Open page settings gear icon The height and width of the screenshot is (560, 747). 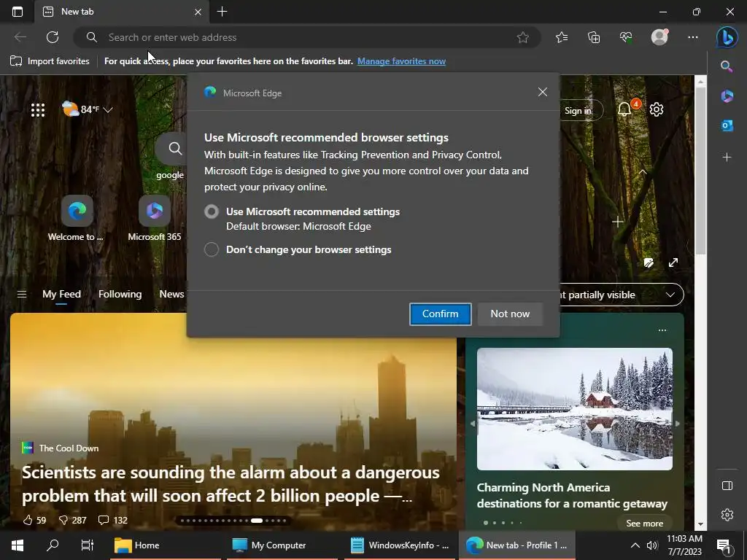pos(657,109)
